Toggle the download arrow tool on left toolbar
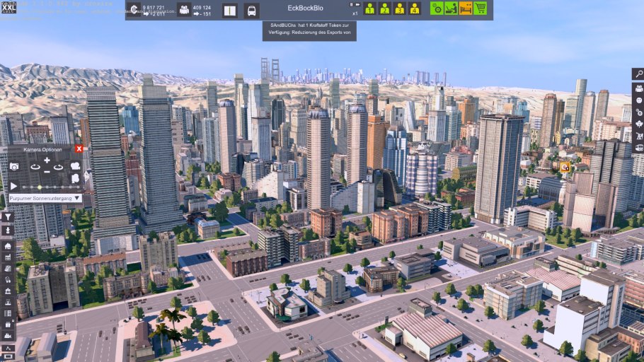 tap(8, 230)
